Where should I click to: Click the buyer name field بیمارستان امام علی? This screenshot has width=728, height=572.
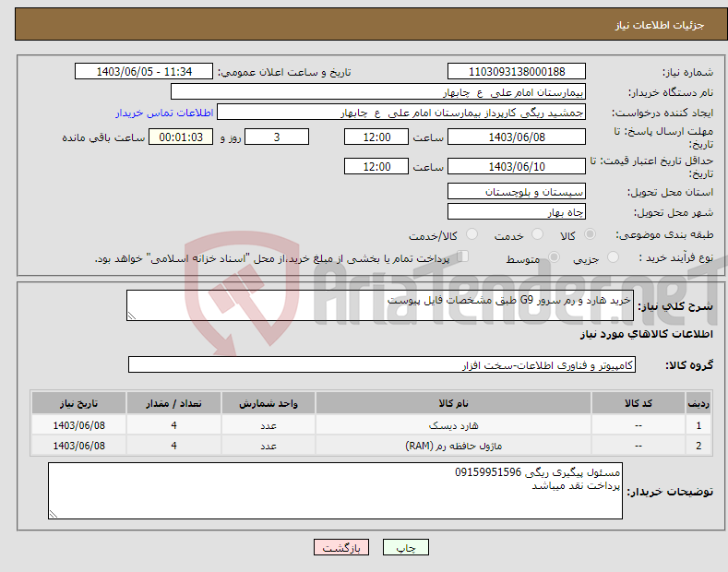(x=378, y=92)
